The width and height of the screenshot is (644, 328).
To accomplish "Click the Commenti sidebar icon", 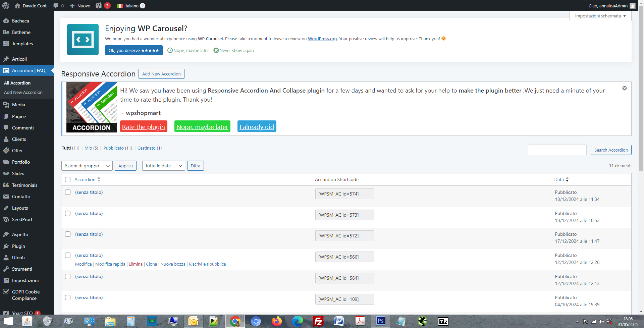I will click(x=6, y=128).
